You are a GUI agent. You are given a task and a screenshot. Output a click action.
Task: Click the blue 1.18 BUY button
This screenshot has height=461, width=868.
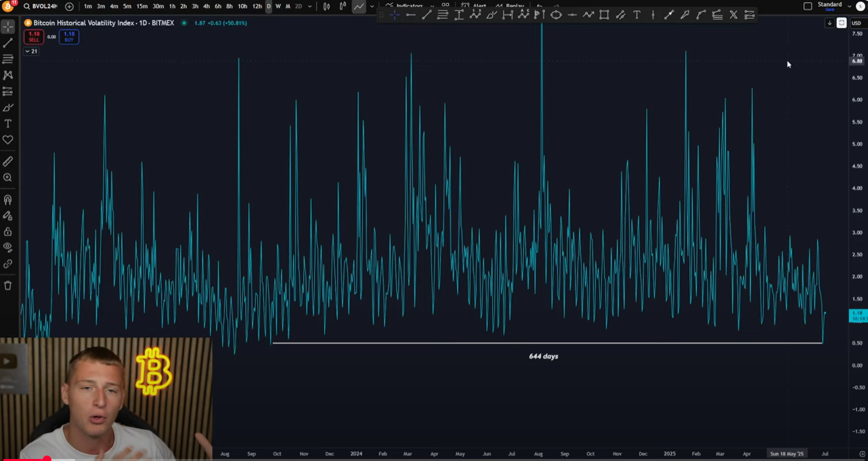pyautogui.click(x=69, y=37)
